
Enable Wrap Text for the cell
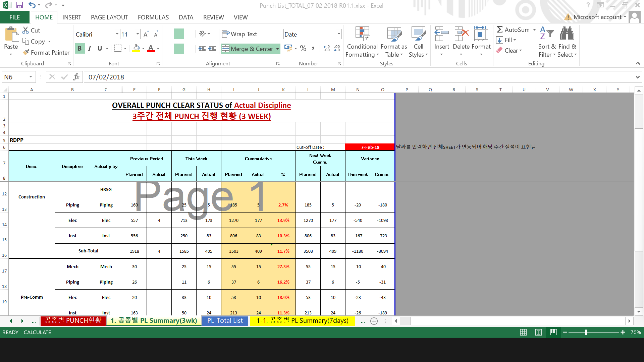click(x=239, y=34)
